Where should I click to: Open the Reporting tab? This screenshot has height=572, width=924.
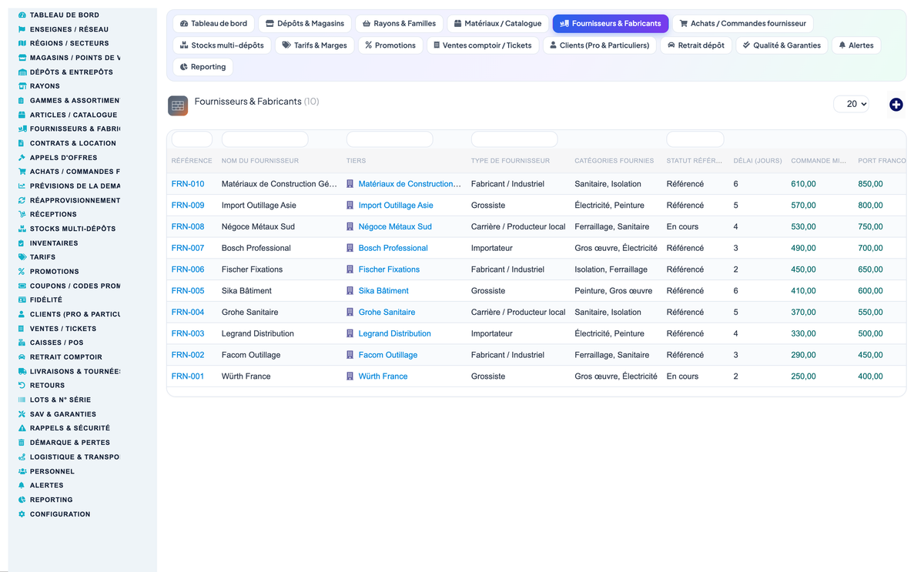click(x=203, y=67)
